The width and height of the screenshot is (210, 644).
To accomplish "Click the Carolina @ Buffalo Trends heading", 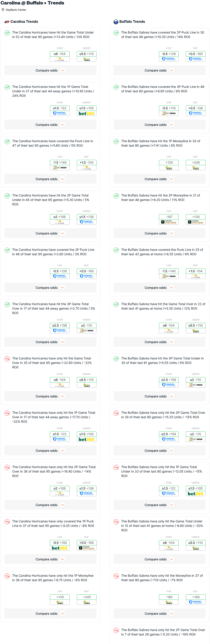I will 32,3.
